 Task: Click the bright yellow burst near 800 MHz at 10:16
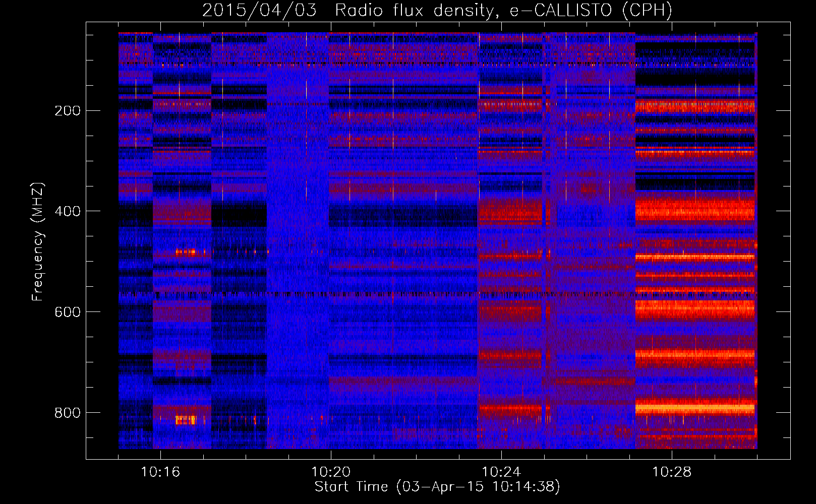(x=186, y=420)
